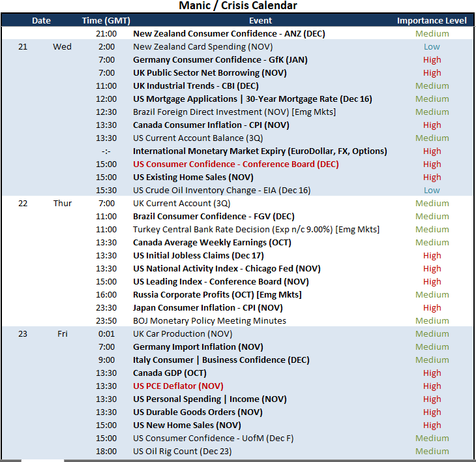Image resolution: width=476 pixels, height=462 pixels.
Task: Click Medium importance for US Oil Rig Count
Action: click(x=432, y=452)
